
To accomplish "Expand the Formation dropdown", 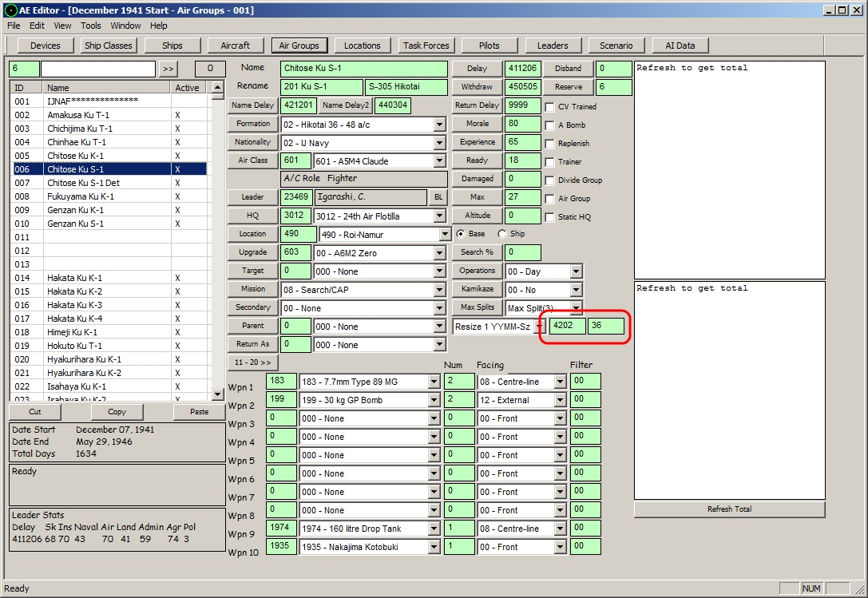I will click(439, 125).
